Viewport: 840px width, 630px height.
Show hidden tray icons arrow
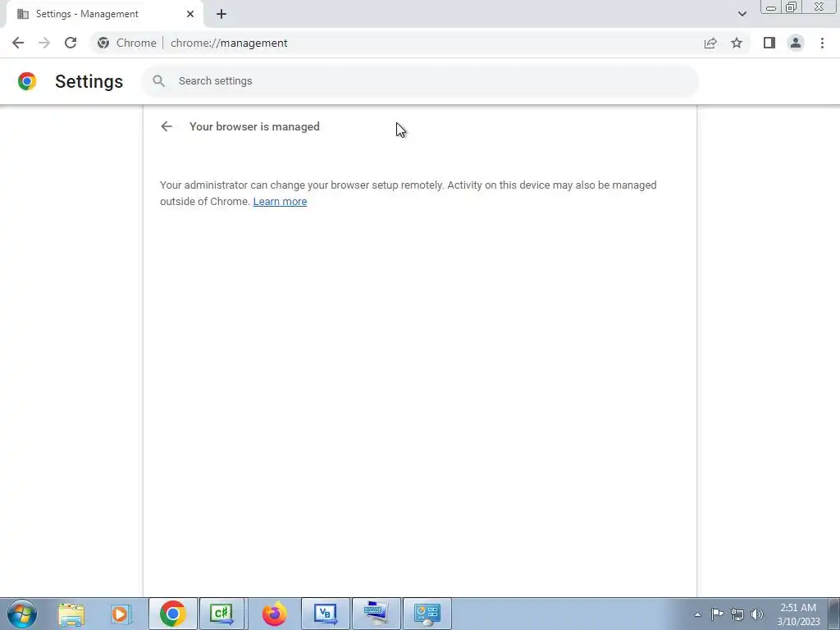pyautogui.click(x=697, y=614)
